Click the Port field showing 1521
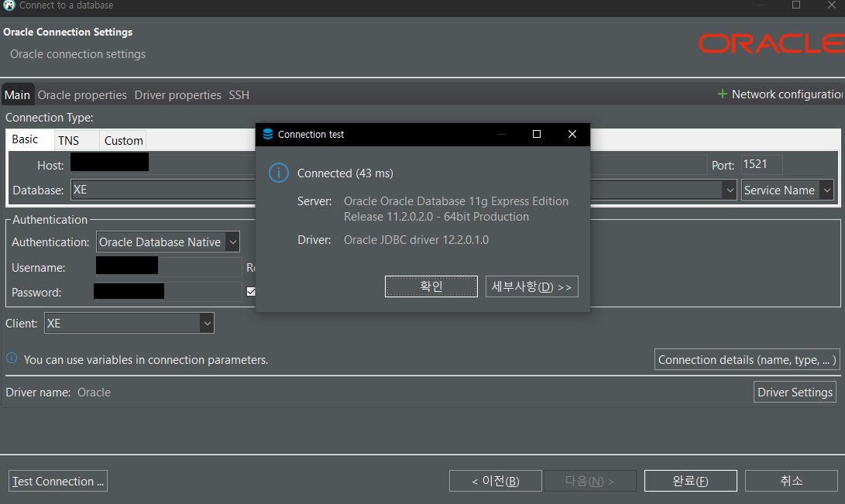 [x=761, y=164]
